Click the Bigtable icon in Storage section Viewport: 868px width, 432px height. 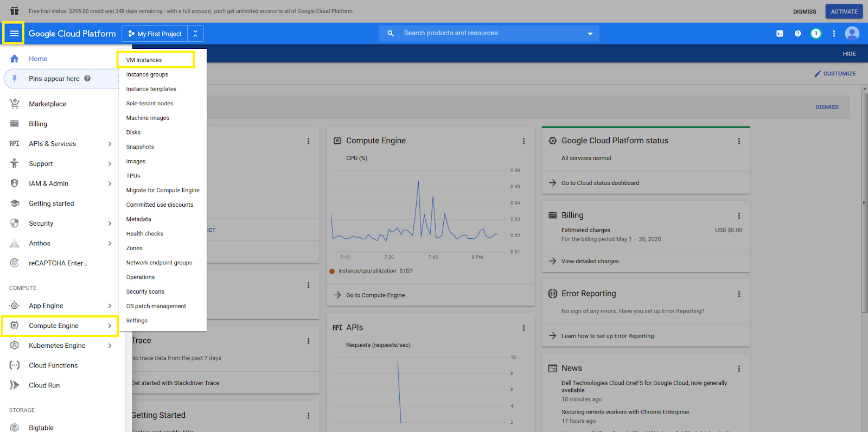(15, 428)
